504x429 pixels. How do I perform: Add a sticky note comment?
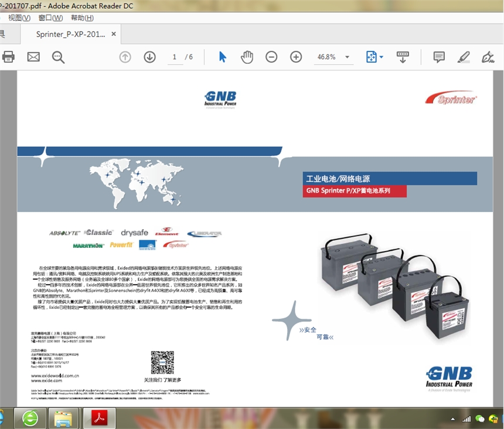click(439, 57)
